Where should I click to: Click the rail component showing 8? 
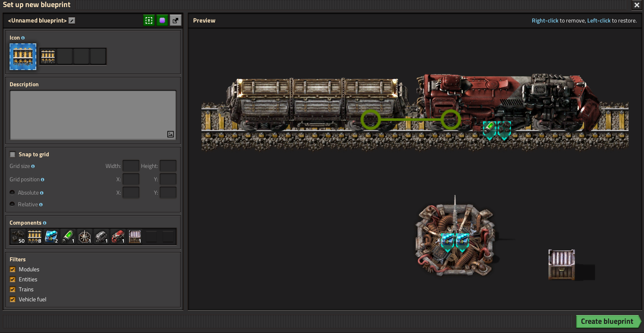pos(35,236)
